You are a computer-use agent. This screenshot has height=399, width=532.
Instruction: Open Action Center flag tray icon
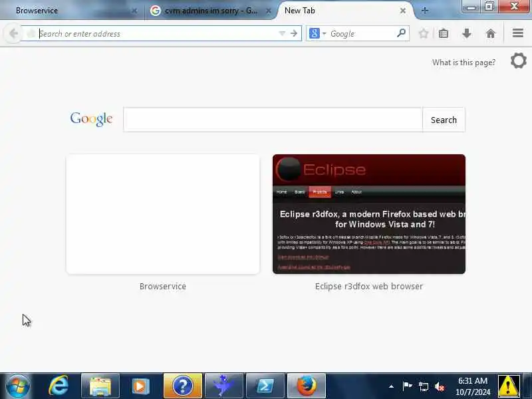(x=407, y=386)
